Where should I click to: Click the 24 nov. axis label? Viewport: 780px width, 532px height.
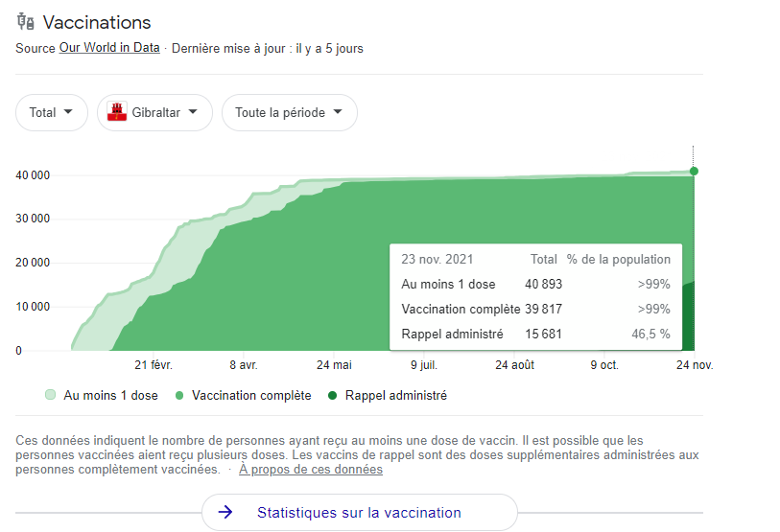pyautogui.click(x=695, y=365)
